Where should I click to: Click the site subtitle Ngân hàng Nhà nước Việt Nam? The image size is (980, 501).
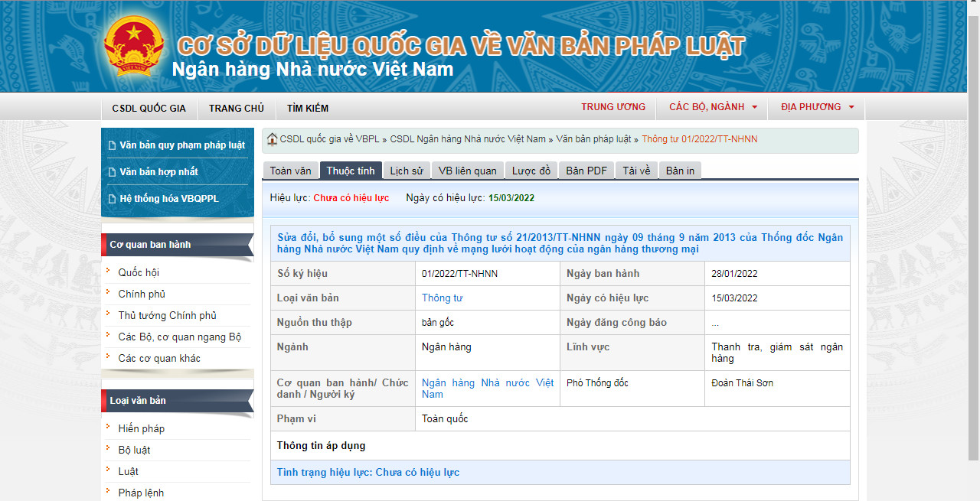coord(312,70)
